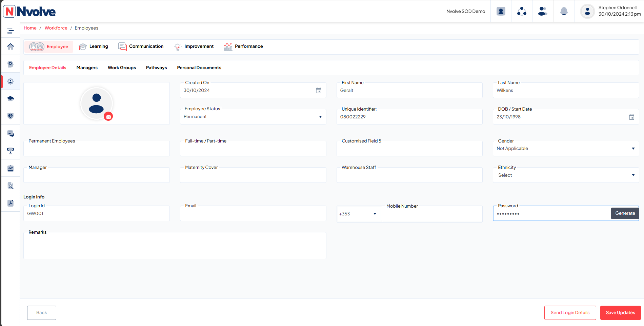Click the Save Updates button
The image size is (644, 326).
point(620,313)
